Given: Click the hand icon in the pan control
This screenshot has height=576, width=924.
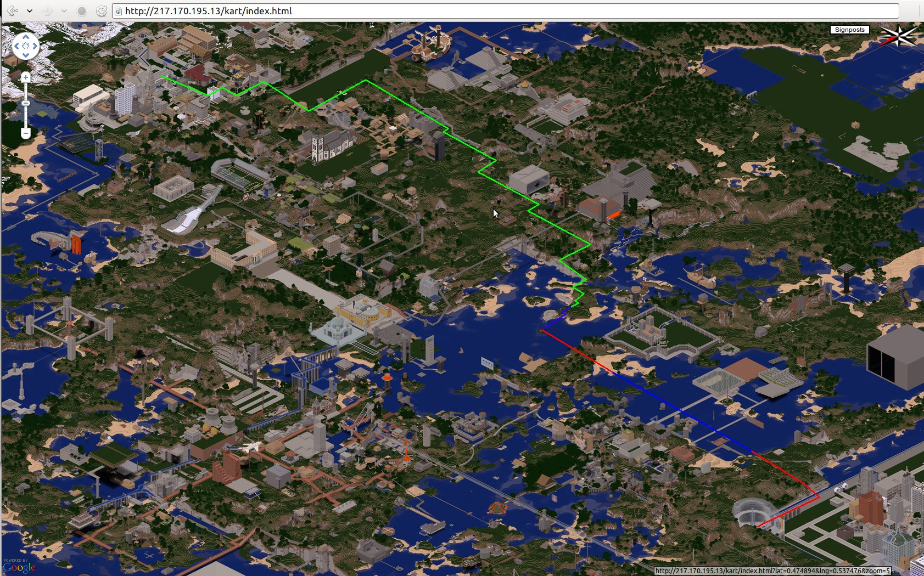Looking at the screenshot, I should [25, 47].
